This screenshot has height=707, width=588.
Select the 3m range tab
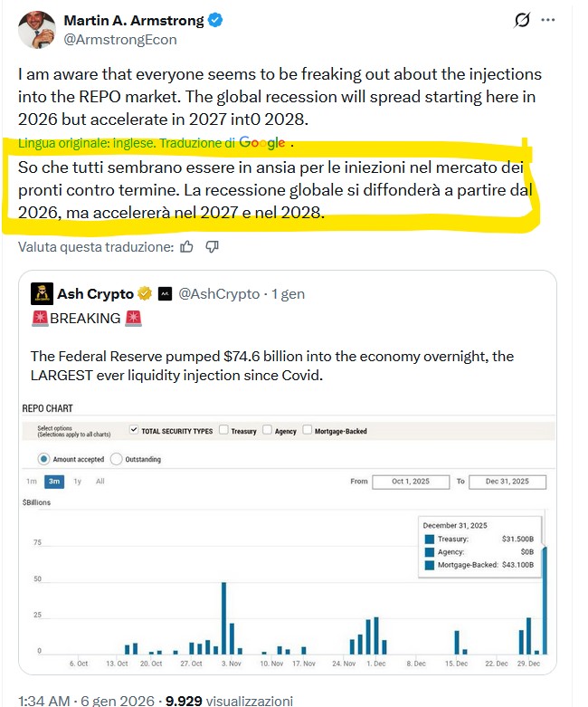click(55, 482)
